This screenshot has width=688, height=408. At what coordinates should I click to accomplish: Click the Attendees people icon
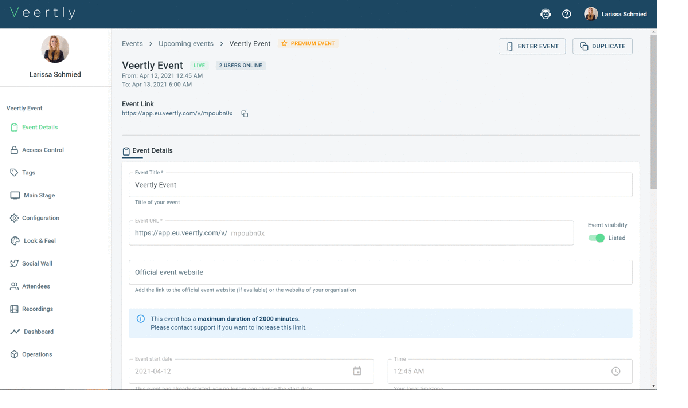[14, 286]
